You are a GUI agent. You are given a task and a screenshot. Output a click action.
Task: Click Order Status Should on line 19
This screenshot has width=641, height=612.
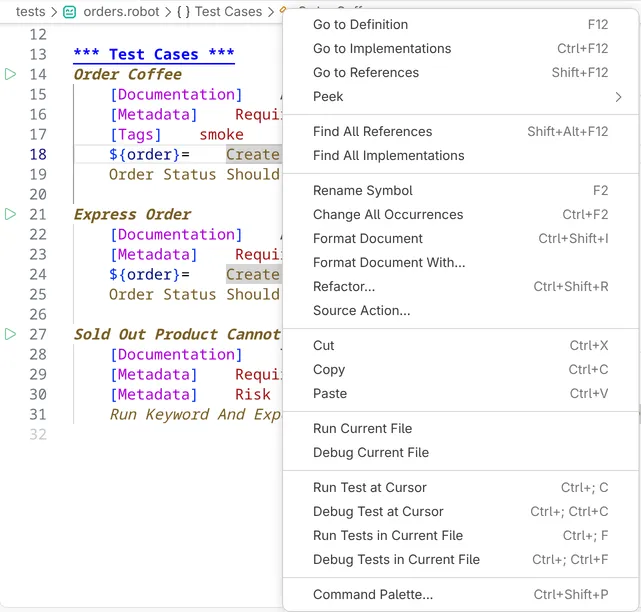[195, 175]
